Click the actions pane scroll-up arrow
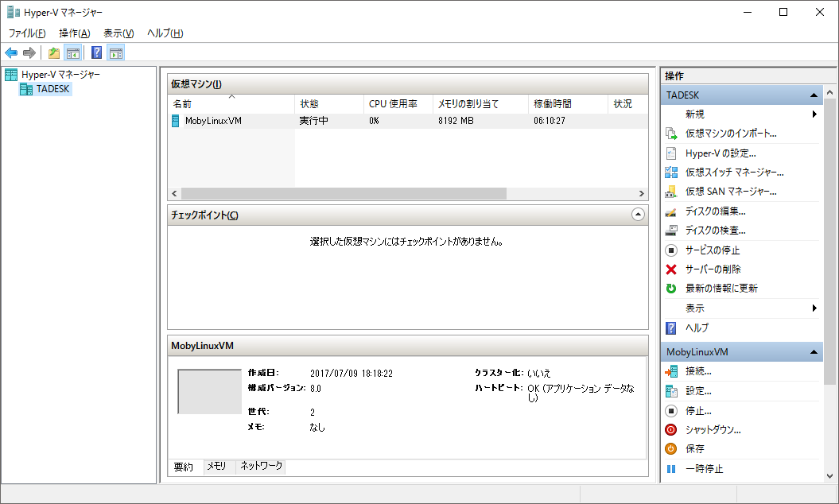Image resolution: width=839 pixels, height=504 pixels. (x=830, y=92)
